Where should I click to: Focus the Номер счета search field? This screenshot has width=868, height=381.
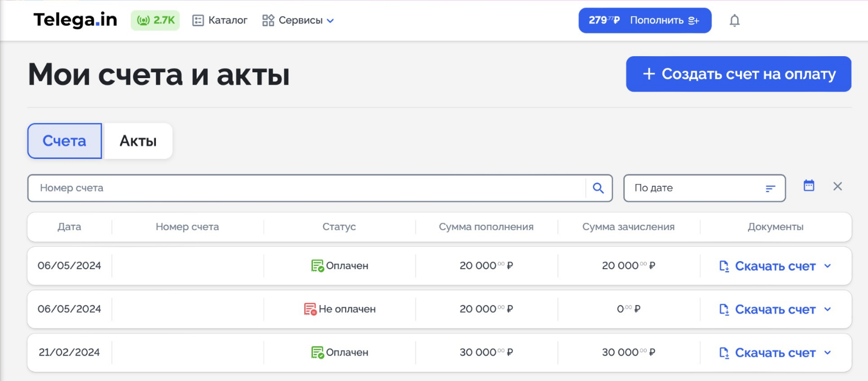(x=306, y=188)
